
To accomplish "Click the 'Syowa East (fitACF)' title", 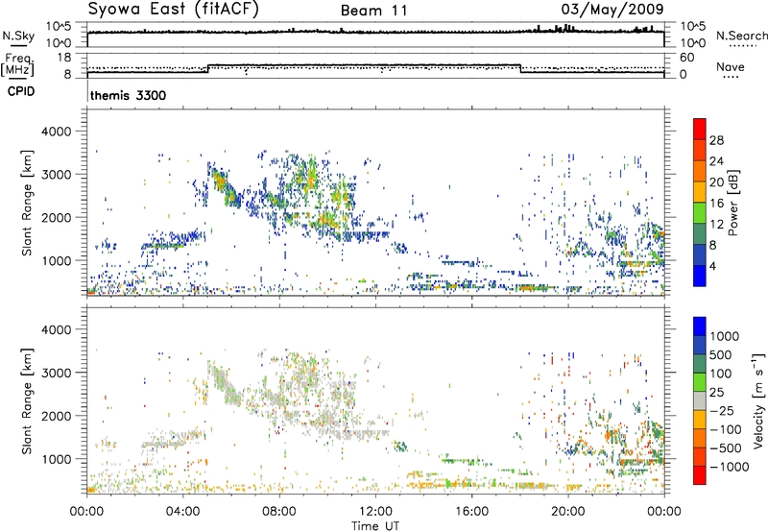I will [173, 9].
